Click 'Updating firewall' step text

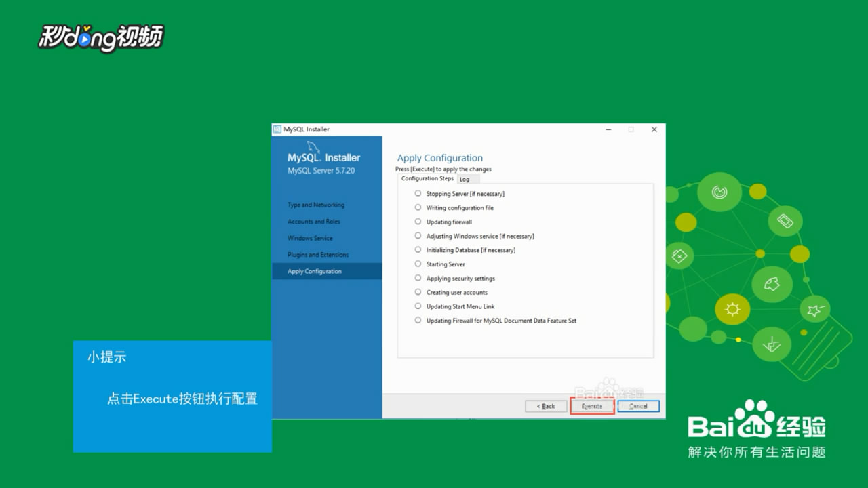pyautogui.click(x=449, y=222)
